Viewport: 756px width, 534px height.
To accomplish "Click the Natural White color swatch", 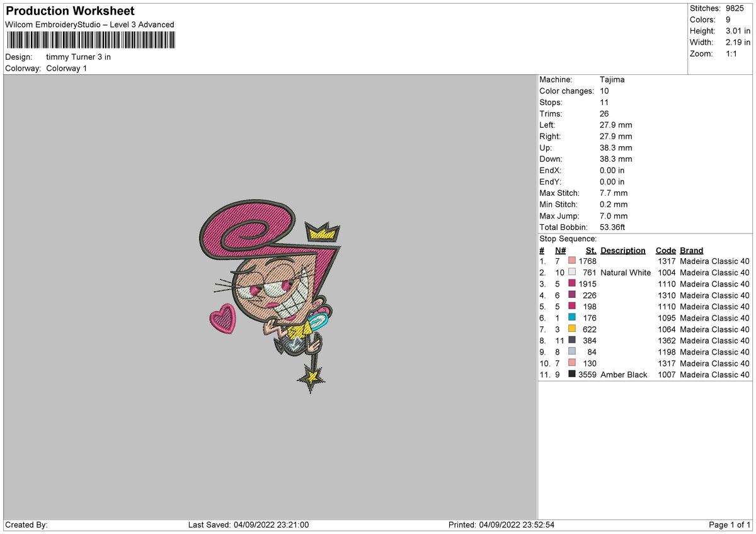I will tap(572, 273).
